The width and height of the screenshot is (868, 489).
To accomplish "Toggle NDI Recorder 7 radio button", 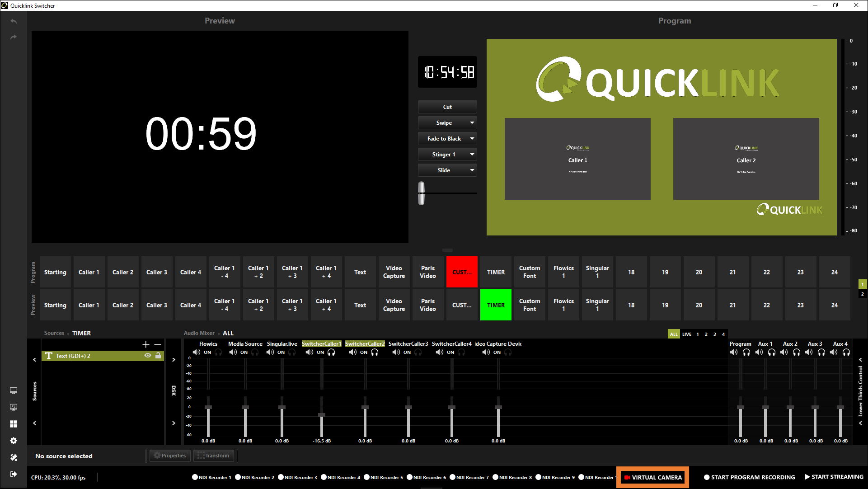I will coord(453,477).
